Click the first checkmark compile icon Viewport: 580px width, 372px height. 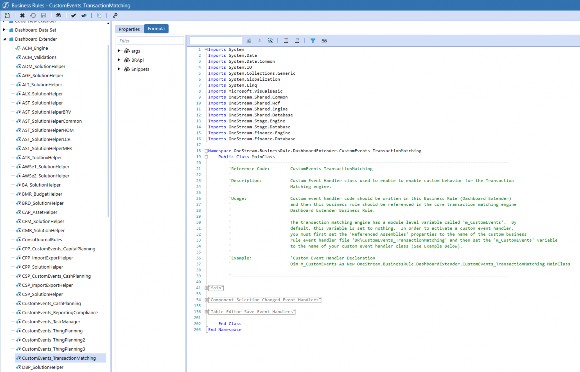click(73, 16)
